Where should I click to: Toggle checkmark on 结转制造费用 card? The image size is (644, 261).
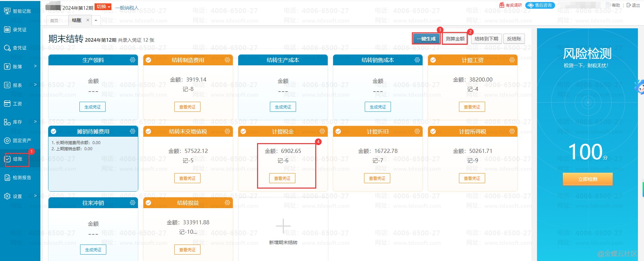click(x=148, y=60)
